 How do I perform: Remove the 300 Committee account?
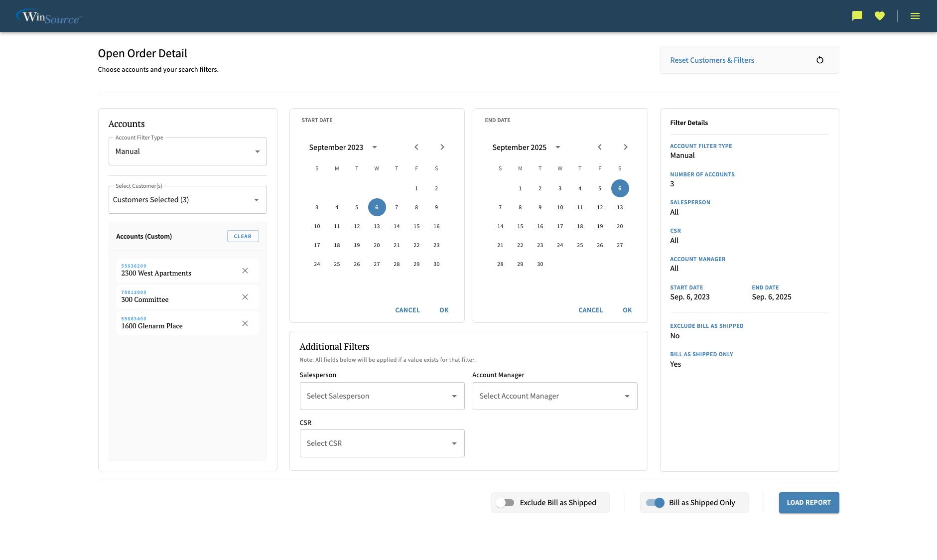click(245, 297)
